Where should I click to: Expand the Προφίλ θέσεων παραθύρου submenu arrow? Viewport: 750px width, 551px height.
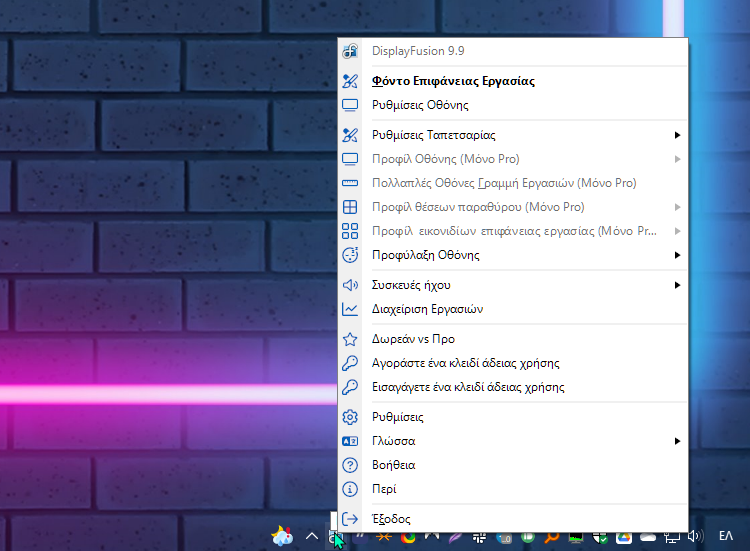pos(677,207)
